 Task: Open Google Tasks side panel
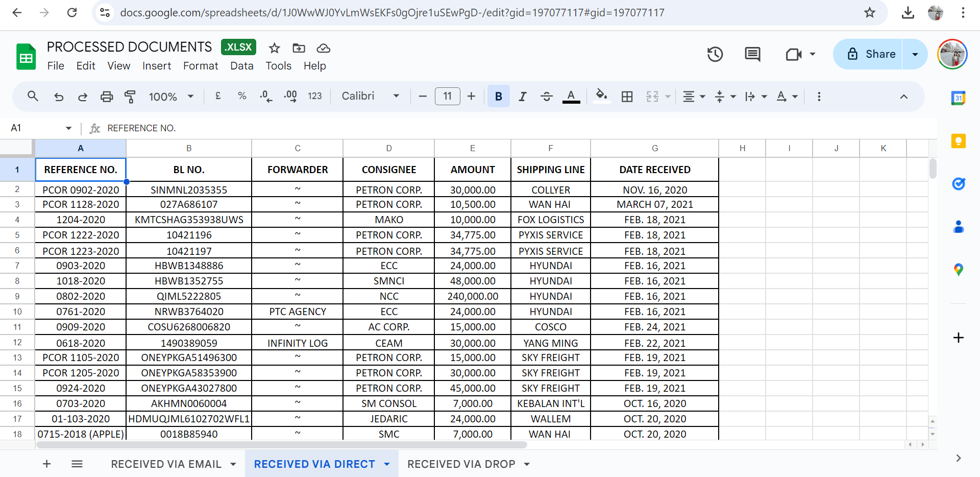959,183
